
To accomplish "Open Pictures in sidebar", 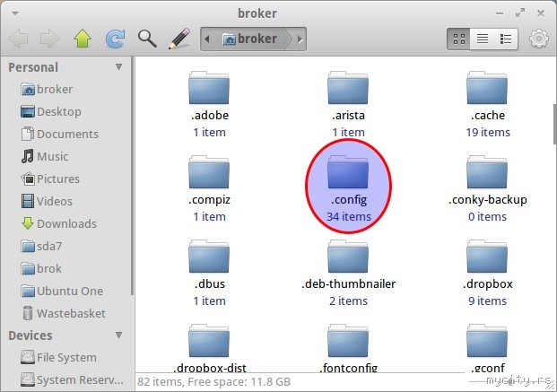I will (50, 179).
